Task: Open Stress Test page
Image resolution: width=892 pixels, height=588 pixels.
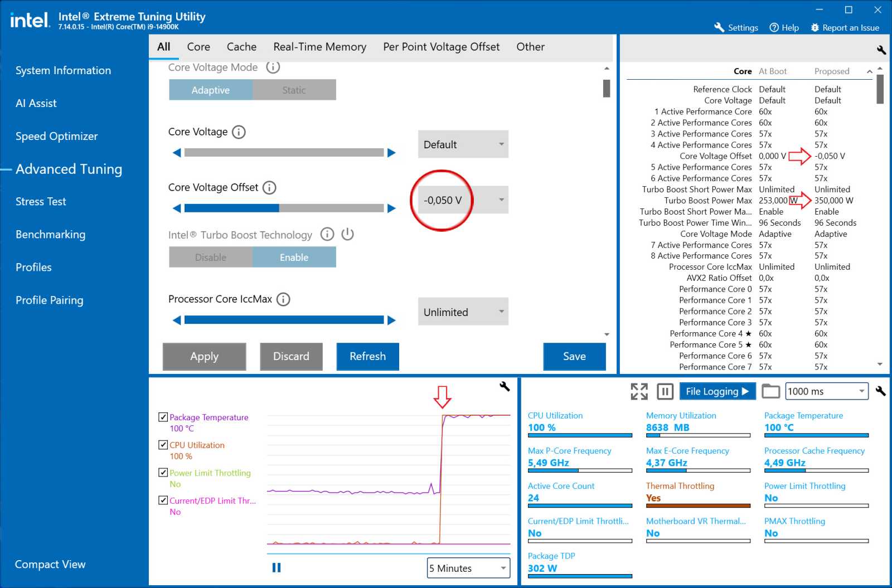Action: click(41, 201)
